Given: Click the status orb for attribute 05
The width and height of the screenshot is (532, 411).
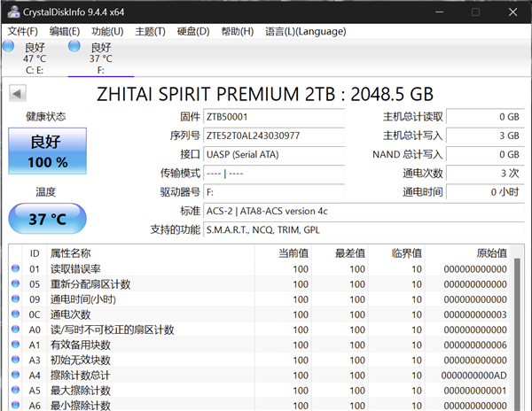Looking at the screenshot, I should click(x=15, y=284).
